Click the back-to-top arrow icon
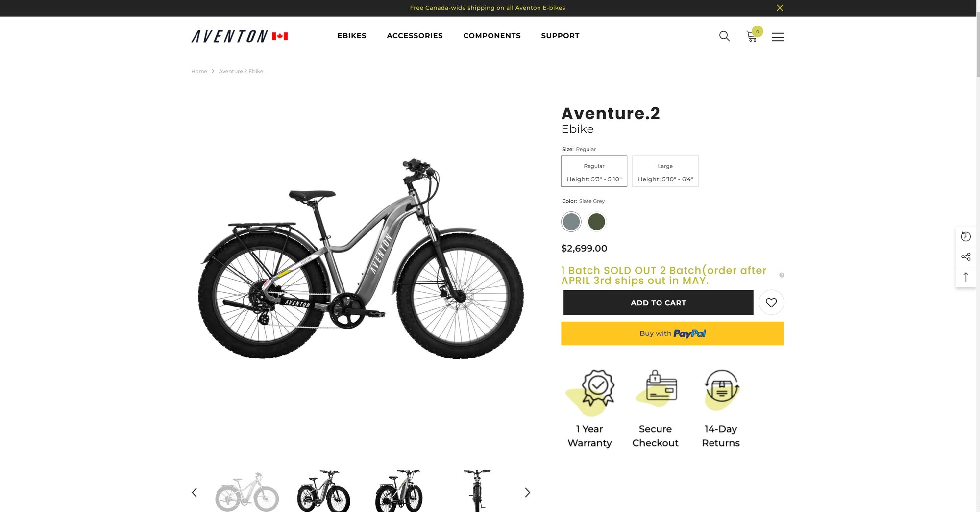Screen dimensions: 980x512 tap(966, 277)
